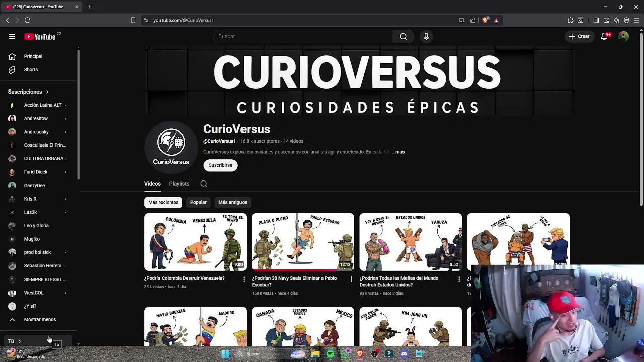Open options for Colombia Destruir Venezuela video

(x=244, y=279)
